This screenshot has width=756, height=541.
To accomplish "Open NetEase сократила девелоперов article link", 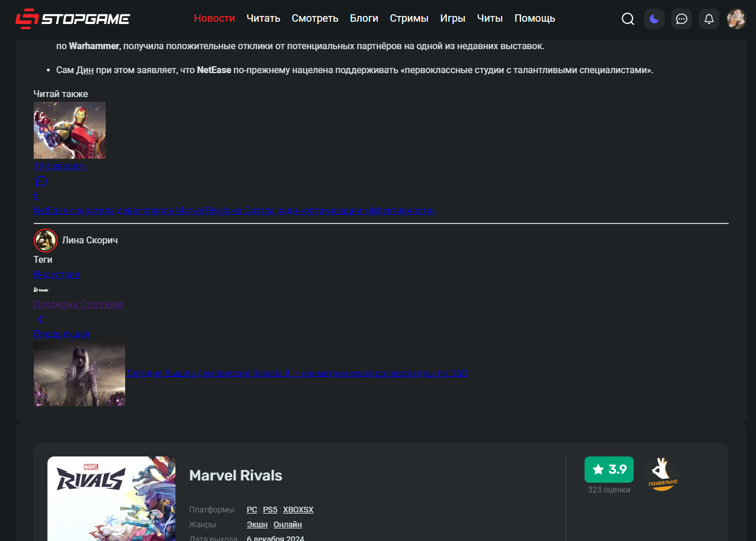I will pyautogui.click(x=234, y=210).
